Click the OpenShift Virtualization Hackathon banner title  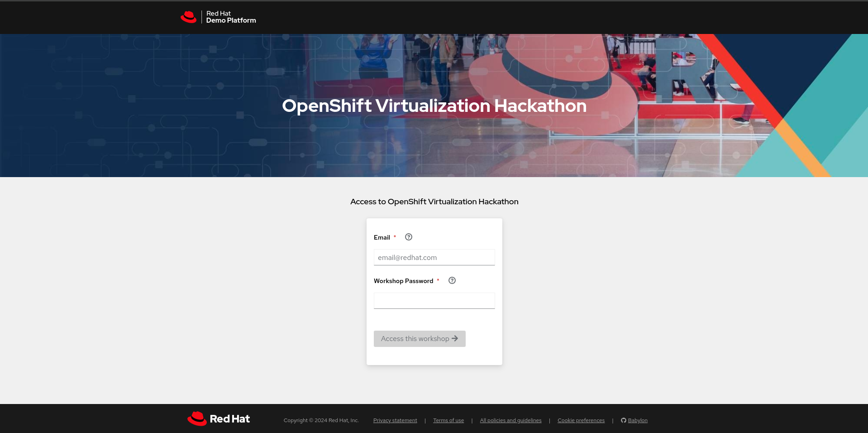point(434,106)
